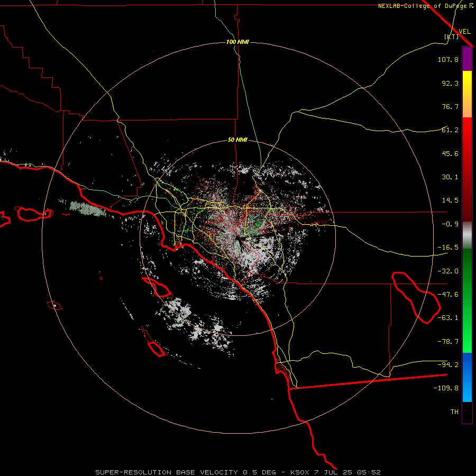Pick the gray segment of velocity color bar

(x=467, y=235)
